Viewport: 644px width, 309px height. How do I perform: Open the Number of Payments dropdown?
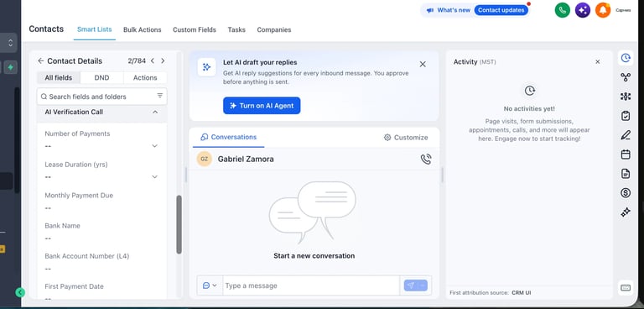(155, 146)
